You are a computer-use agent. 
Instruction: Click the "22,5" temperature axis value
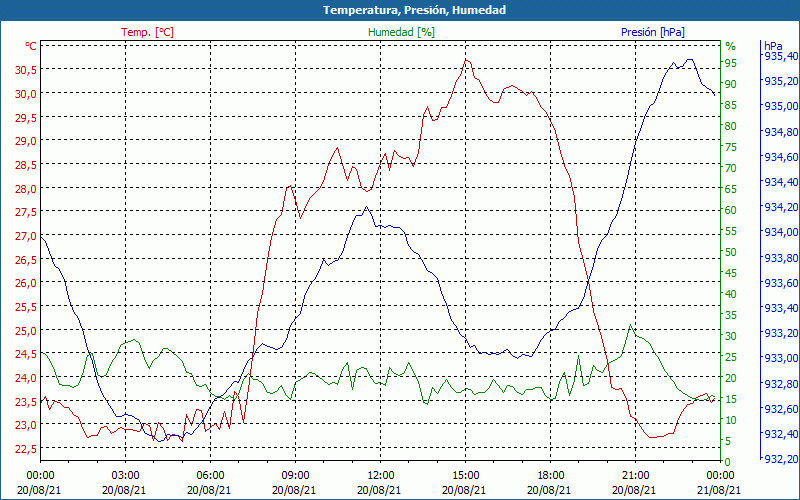click(26, 449)
